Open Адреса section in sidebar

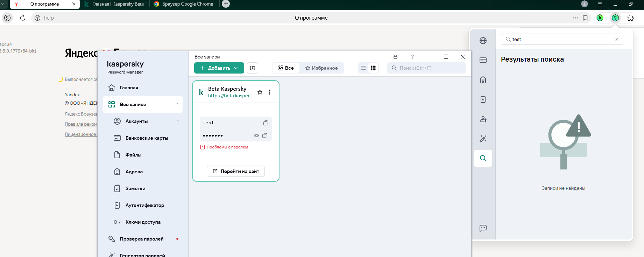(143, 172)
